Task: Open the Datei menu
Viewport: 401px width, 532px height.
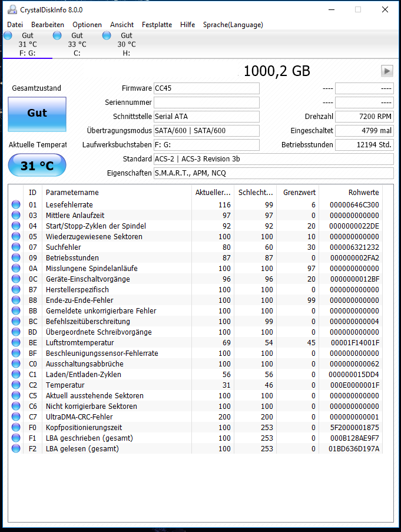Action: pyautogui.click(x=15, y=25)
